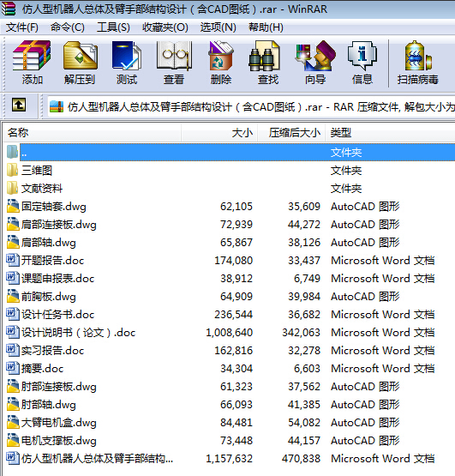This screenshot has width=455, height=476.
Task: Click the 删除 (Delete) toolbar icon
Action: [x=221, y=56]
